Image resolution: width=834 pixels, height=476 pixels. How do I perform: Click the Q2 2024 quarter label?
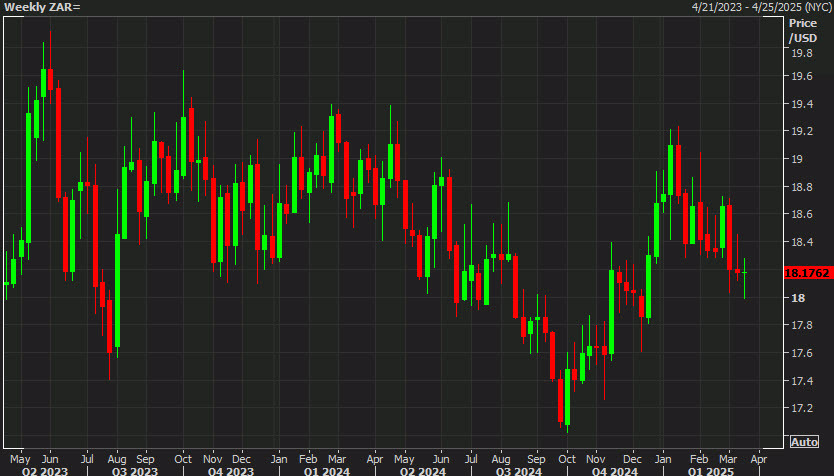point(423,471)
